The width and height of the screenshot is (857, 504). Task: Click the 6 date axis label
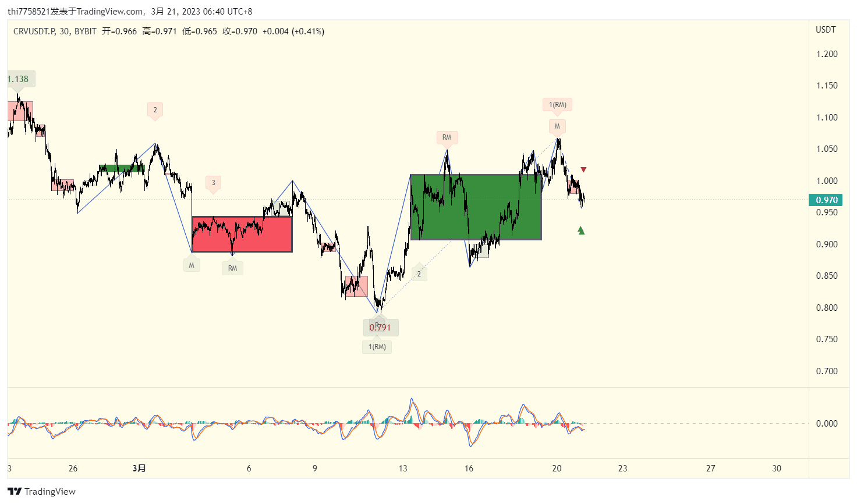[249, 468]
